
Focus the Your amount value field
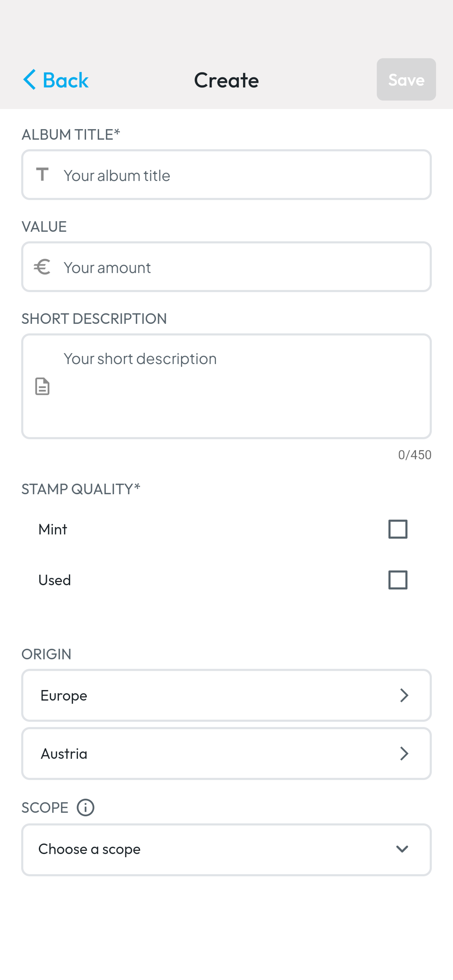226,267
